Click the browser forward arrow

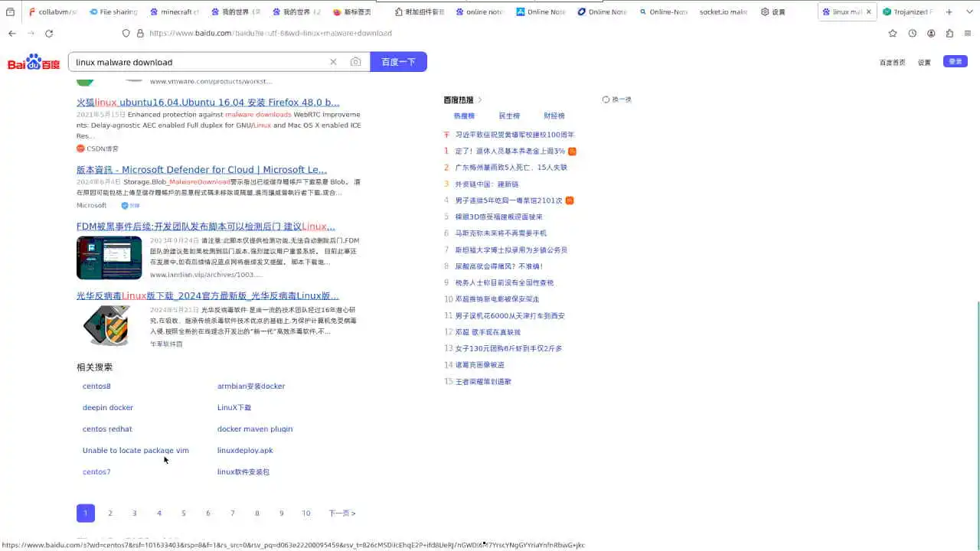point(31,34)
